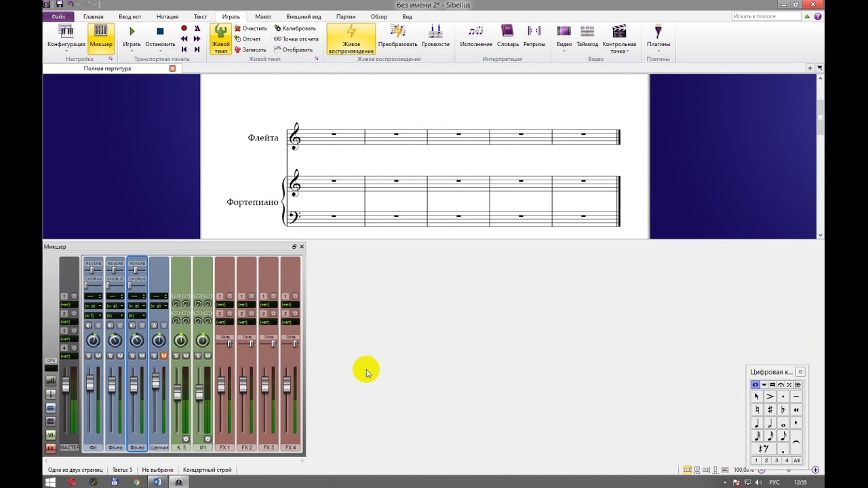Open the Словарь playback dictionary
The image size is (868, 488).
tap(507, 36)
